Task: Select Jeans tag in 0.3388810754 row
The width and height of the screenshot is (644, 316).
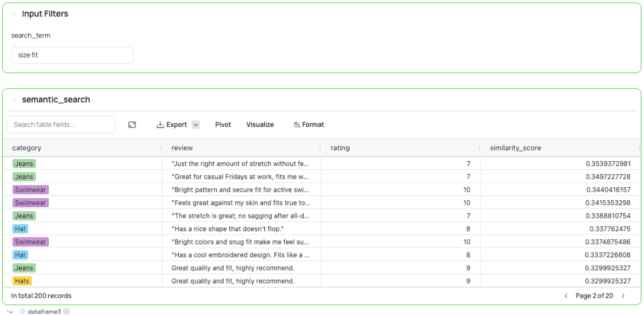Action: (24, 216)
